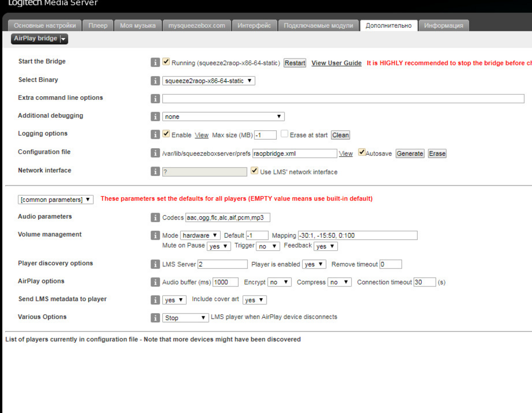
Task: Click the Max size (MB) field
Action: [265, 135]
